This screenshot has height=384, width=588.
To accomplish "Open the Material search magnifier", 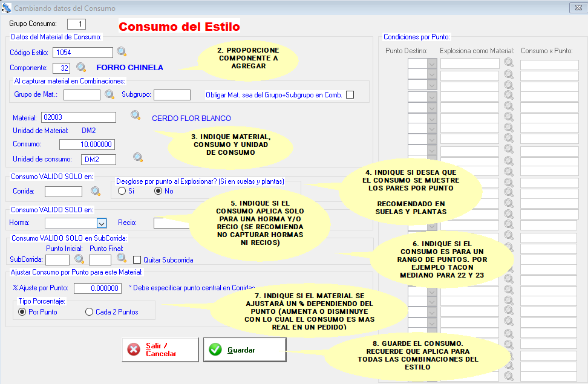I will tap(136, 115).
